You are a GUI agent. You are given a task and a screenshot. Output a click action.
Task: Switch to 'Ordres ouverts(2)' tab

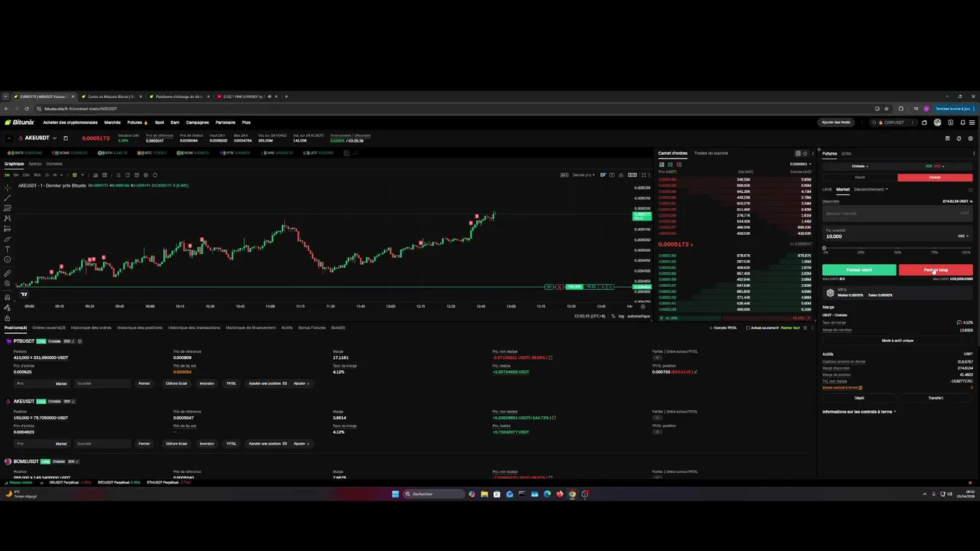pyautogui.click(x=49, y=328)
